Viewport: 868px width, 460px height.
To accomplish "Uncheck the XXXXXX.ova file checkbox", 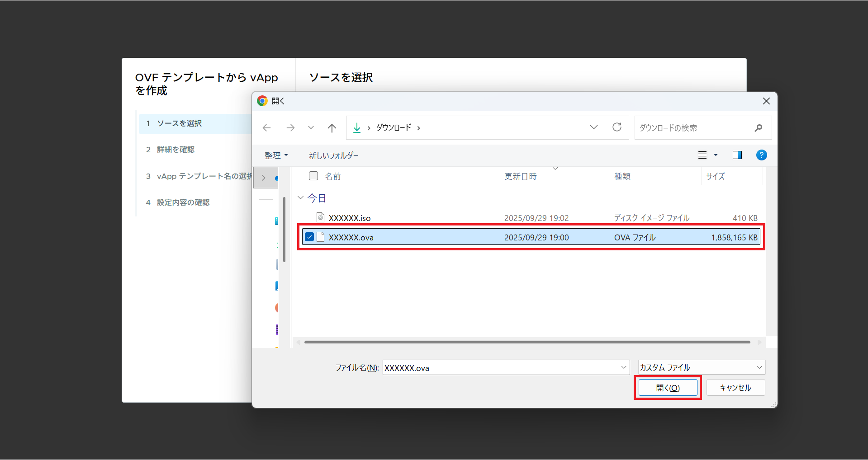I will (309, 237).
